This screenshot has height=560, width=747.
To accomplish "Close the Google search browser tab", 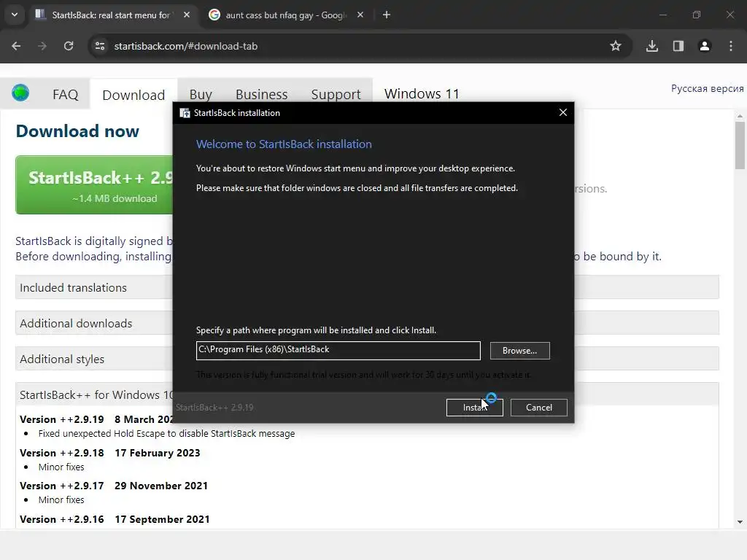I will tap(360, 15).
